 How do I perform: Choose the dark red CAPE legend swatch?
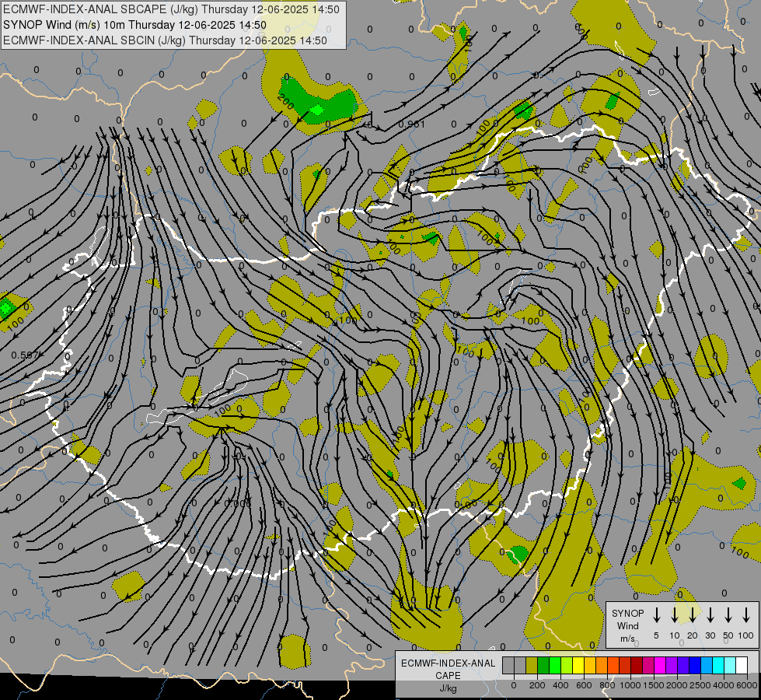pos(637,665)
